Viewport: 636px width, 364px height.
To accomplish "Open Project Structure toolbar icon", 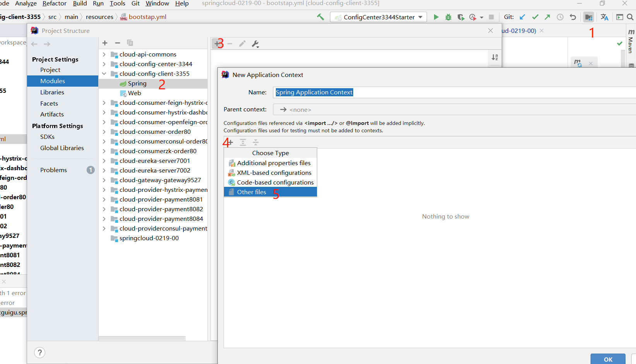I will [x=588, y=17].
